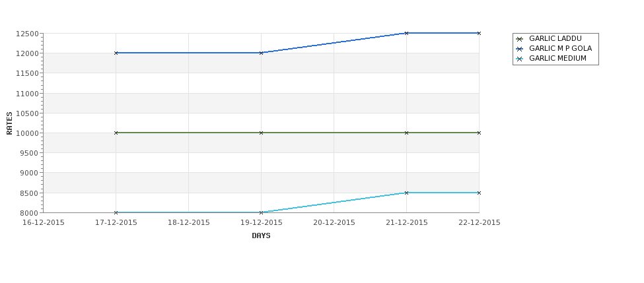Select Garlic Laddu data point on 19-12-2015
644x283 pixels.
(x=261, y=133)
